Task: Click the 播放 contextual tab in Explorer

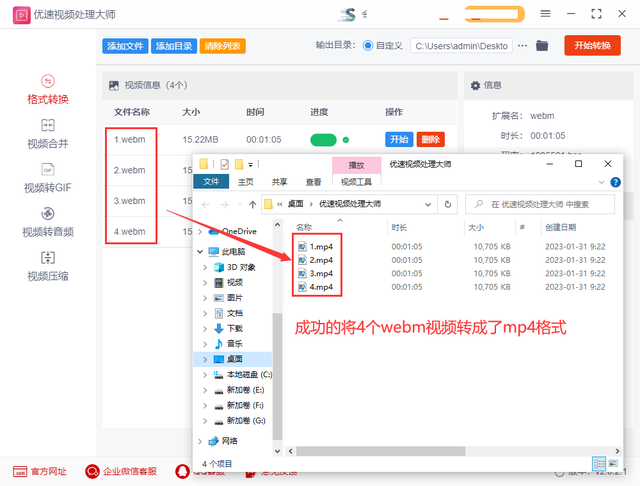Action: [356, 165]
